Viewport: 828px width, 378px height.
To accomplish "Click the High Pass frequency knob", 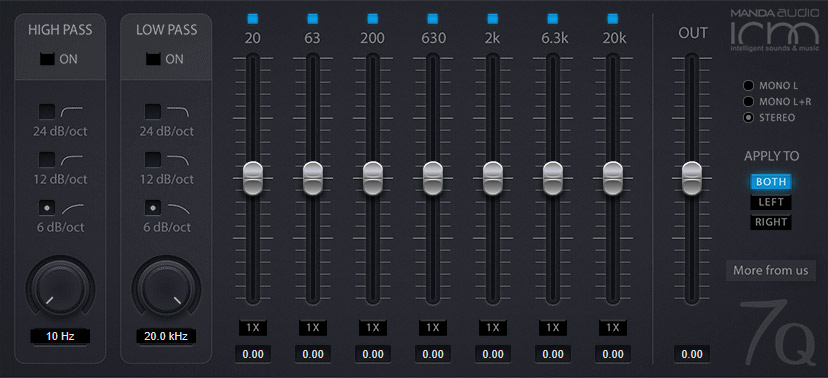I will [x=60, y=288].
